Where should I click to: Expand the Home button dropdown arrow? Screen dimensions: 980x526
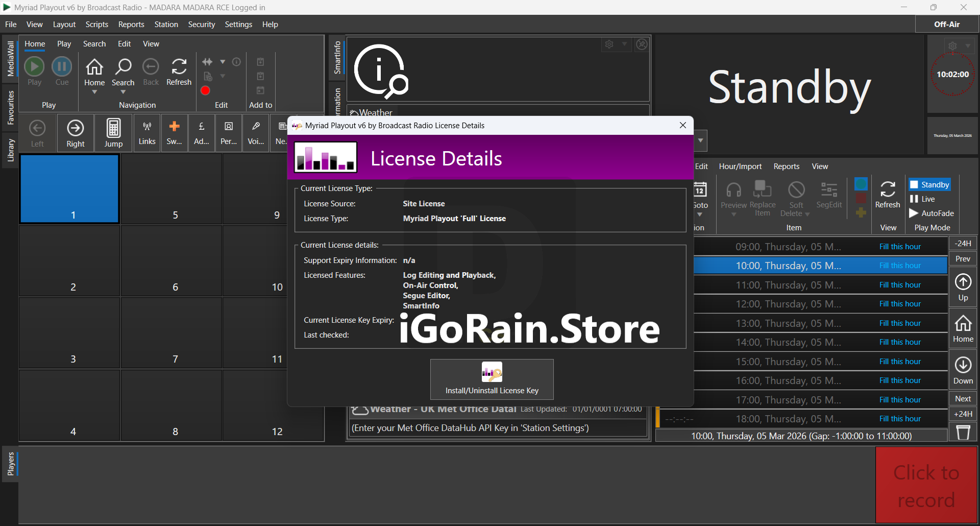pos(94,92)
